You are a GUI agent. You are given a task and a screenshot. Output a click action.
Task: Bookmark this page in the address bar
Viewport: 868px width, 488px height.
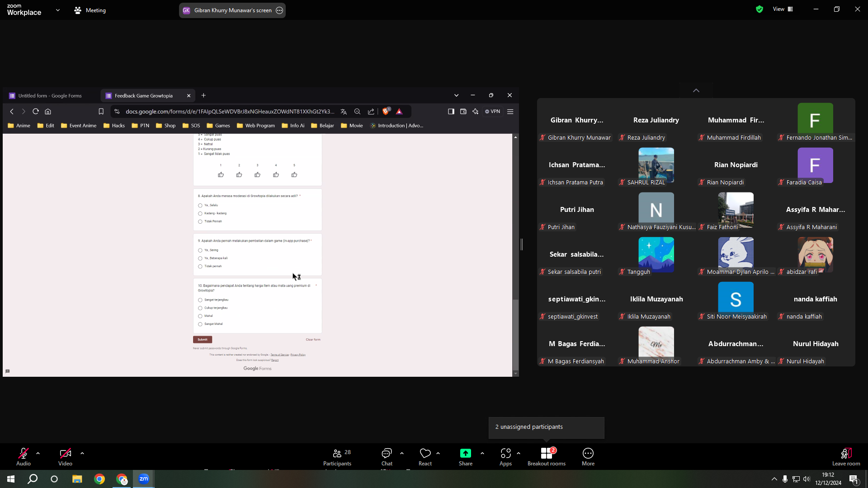101,112
